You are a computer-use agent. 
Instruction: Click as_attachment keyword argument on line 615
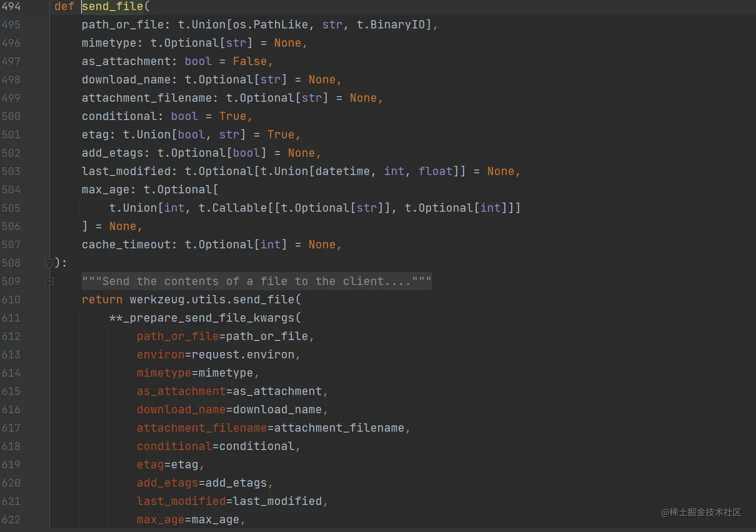(x=181, y=391)
